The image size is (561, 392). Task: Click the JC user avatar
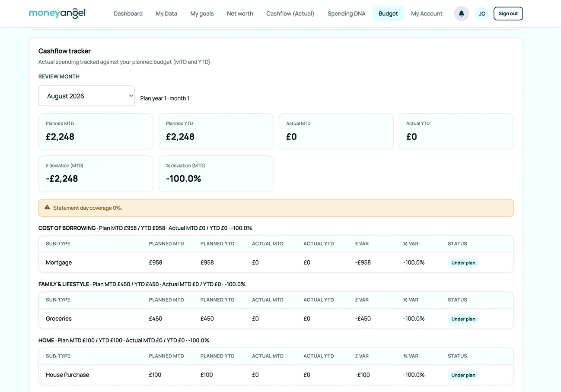(482, 13)
